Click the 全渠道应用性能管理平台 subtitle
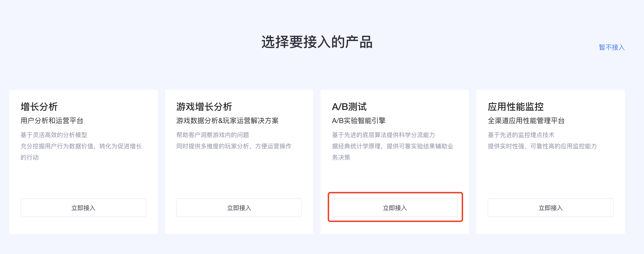Viewport: 644px width, 254px height. click(x=526, y=121)
